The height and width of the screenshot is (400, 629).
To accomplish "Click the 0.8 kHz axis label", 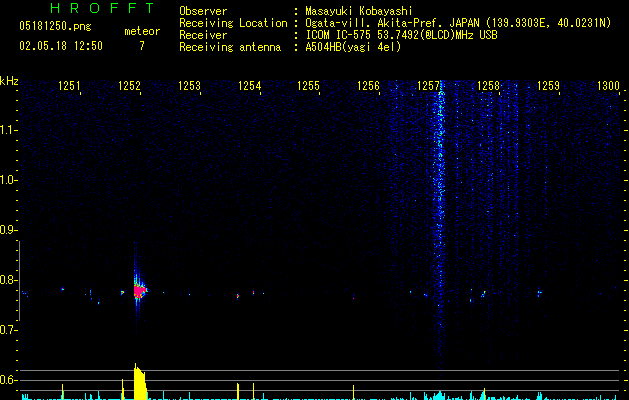I will pyautogui.click(x=8, y=280).
